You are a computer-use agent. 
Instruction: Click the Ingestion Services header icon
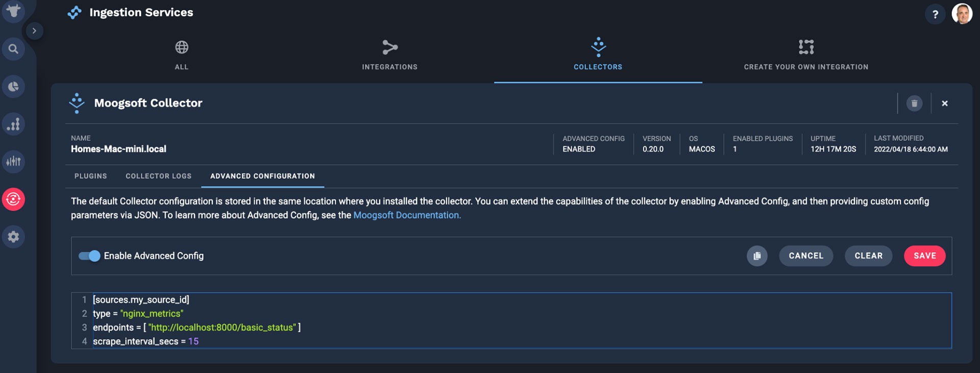click(75, 12)
